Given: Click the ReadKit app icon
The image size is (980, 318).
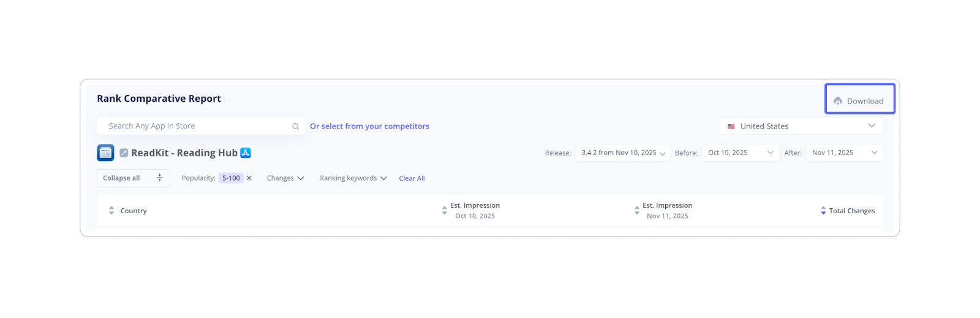Looking at the screenshot, I should (105, 153).
